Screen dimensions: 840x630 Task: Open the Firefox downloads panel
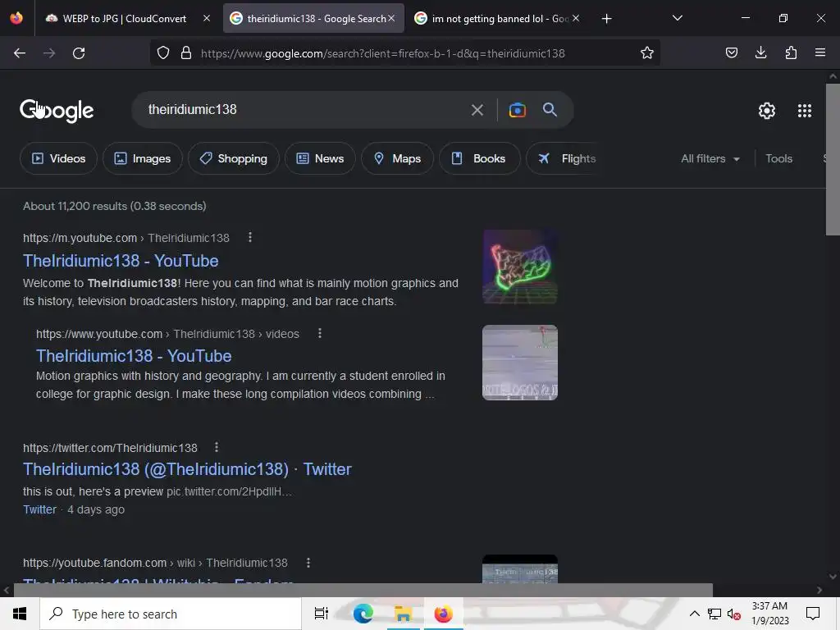pos(760,52)
